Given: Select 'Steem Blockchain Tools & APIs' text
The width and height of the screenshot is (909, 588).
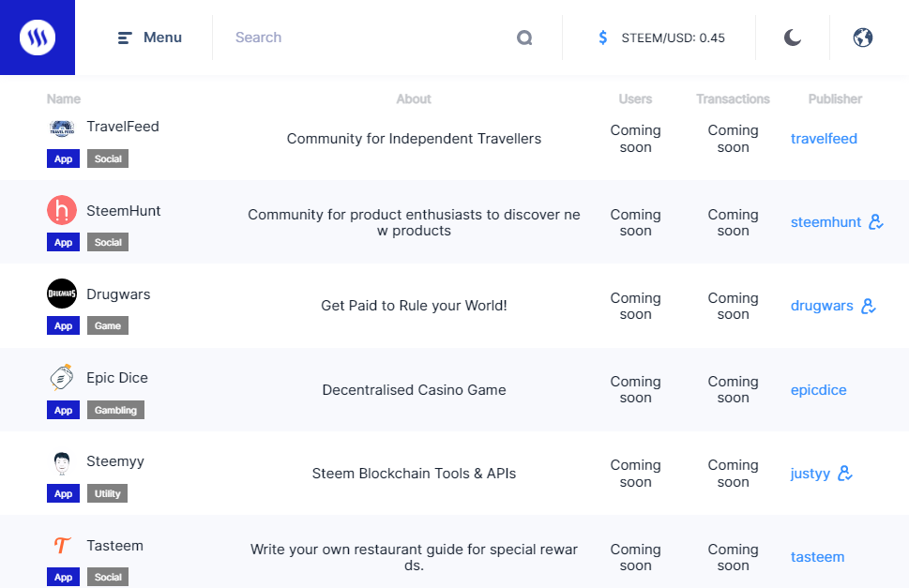Looking at the screenshot, I should (414, 474).
